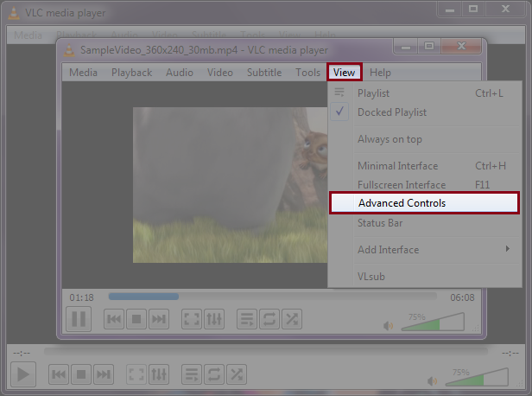Viewport: 532px width, 396px height.
Task: Click seek bar in background VLC window
Action: pyautogui.click(x=266, y=351)
